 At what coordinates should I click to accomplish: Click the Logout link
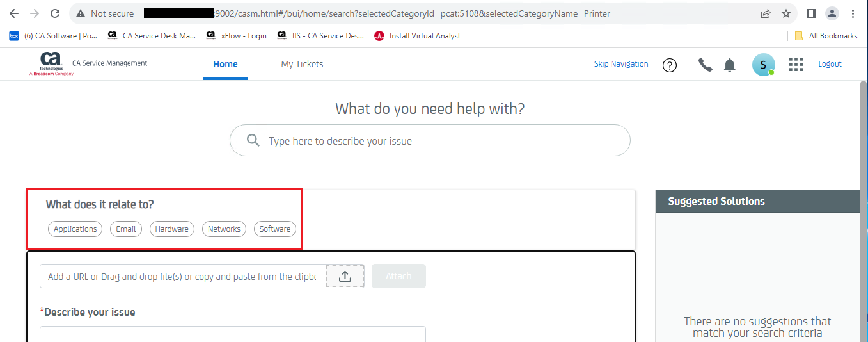(830, 64)
